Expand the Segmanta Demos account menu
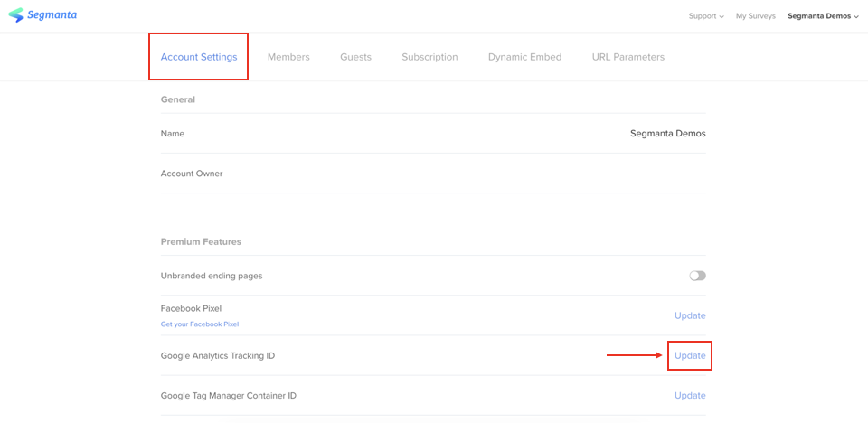Screen dimensions: 868x423 click(823, 16)
